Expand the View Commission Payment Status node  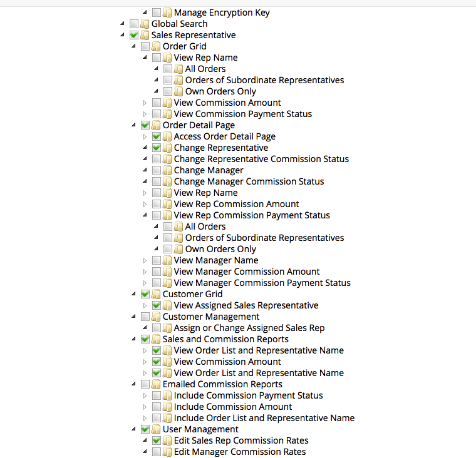click(x=145, y=114)
